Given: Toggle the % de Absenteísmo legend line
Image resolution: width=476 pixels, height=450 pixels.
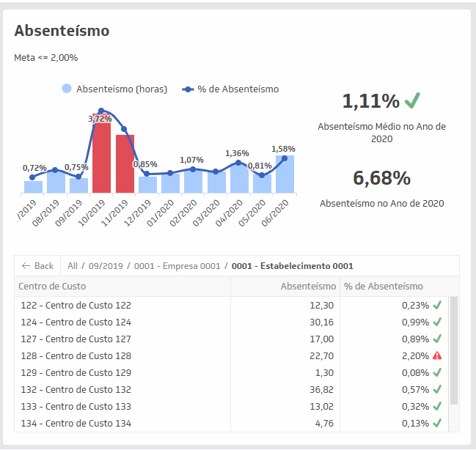Looking at the screenshot, I should tap(230, 89).
